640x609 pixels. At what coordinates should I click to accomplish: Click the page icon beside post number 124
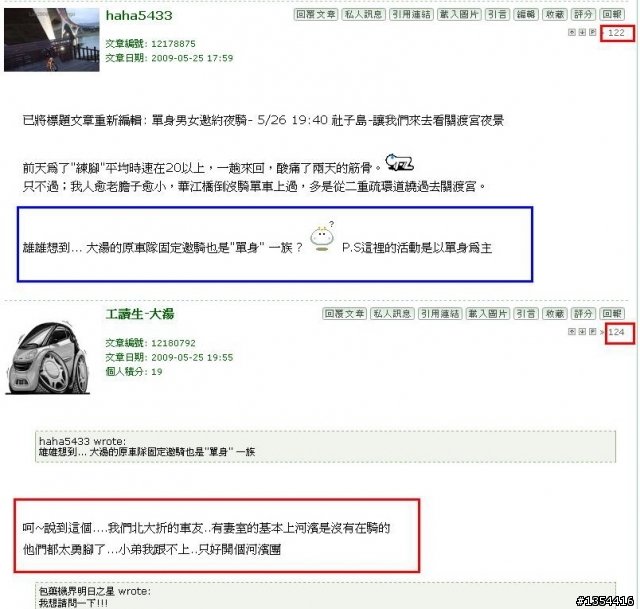(593, 331)
